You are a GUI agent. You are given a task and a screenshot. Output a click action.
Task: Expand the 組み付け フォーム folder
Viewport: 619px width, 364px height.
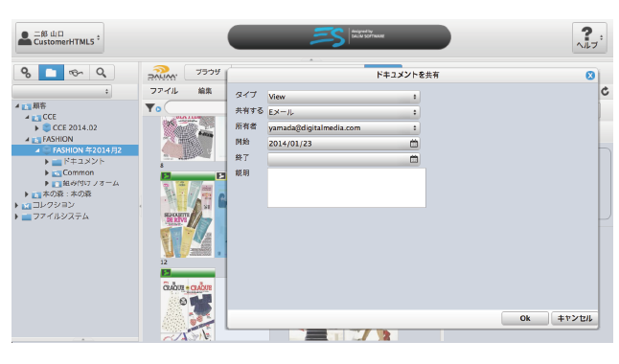(x=47, y=183)
